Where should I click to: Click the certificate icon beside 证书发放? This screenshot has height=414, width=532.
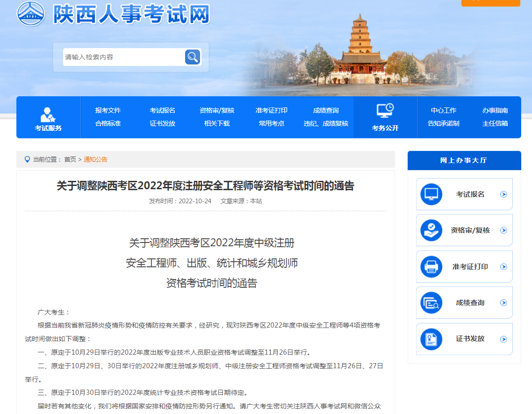[431, 339]
